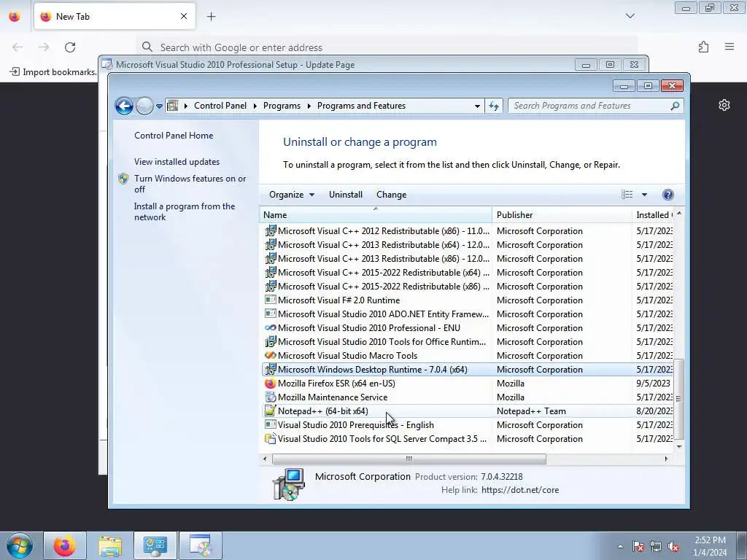747x560 pixels.
Task: Open a new tab in Firefox
Action: [x=211, y=16]
